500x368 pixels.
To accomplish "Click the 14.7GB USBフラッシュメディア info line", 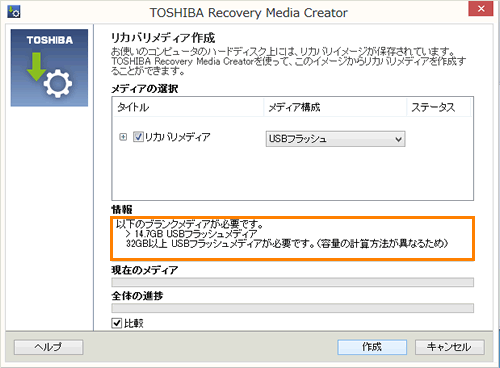I will tap(191, 234).
